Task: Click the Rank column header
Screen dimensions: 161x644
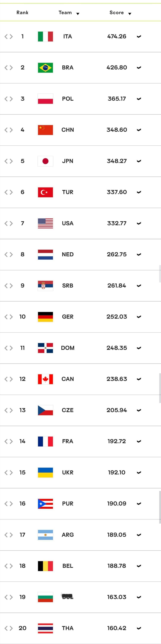Action: (x=22, y=12)
